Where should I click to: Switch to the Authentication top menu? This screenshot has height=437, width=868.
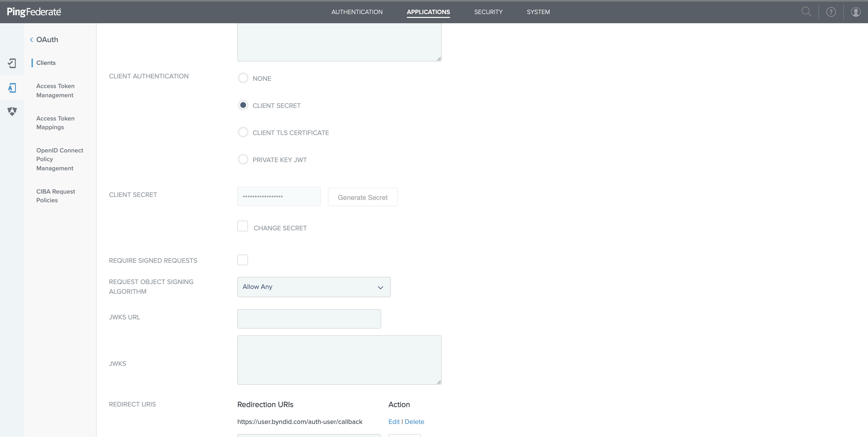point(357,12)
